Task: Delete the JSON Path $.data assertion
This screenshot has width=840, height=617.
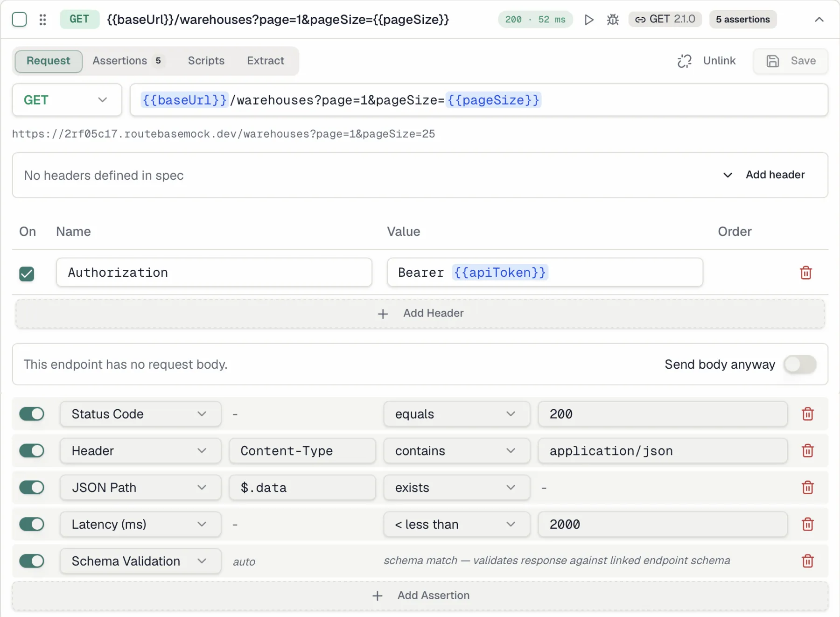Action: (x=807, y=488)
